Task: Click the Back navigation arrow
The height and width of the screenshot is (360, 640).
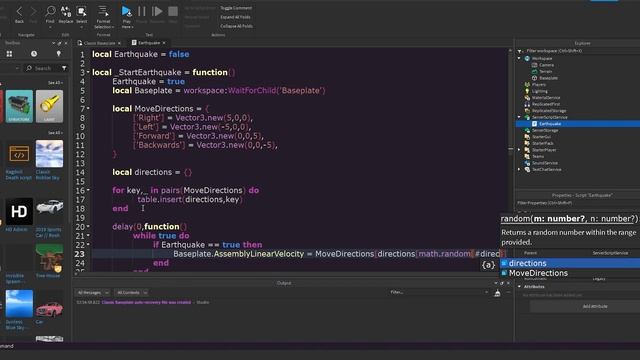Action: pyautogui.click(x=19, y=14)
